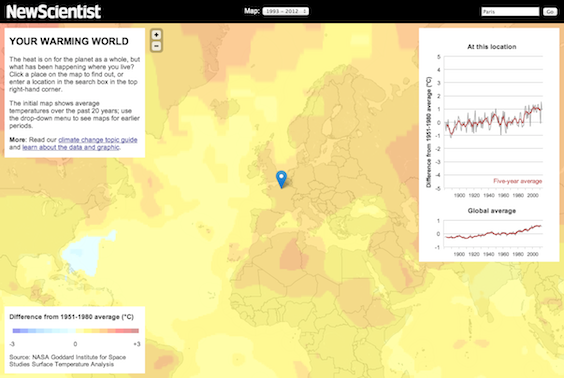Click the Your Warming World heading
Screen dimensions: 564x378
pyautogui.click(x=69, y=41)
